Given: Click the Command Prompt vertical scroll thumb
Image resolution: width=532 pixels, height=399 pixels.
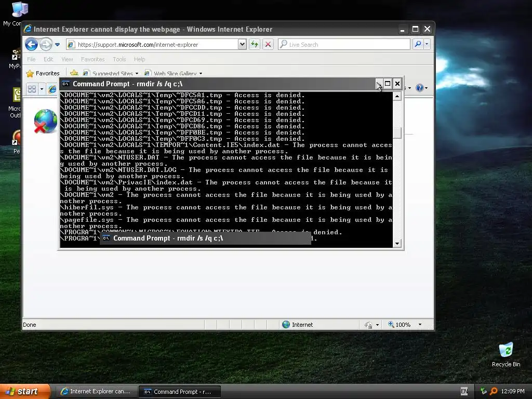Looking at the screenshot, I should [397, 132].
